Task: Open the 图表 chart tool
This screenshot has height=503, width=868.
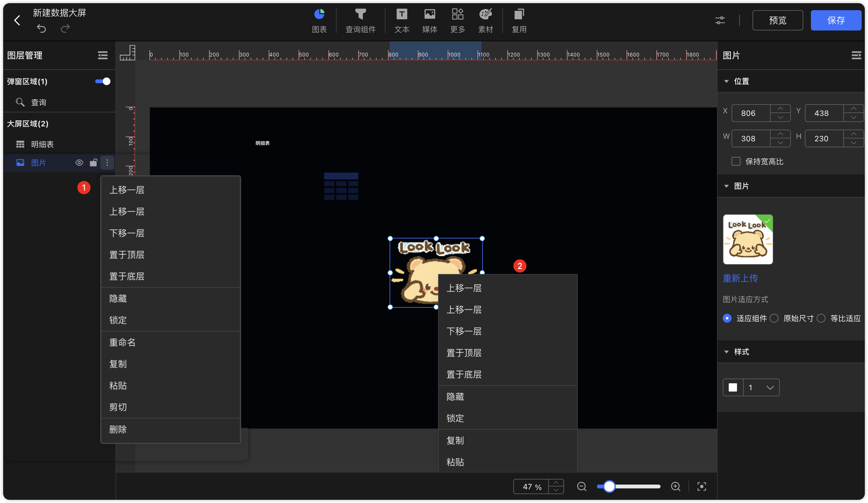Action: [x=319, y=21]
